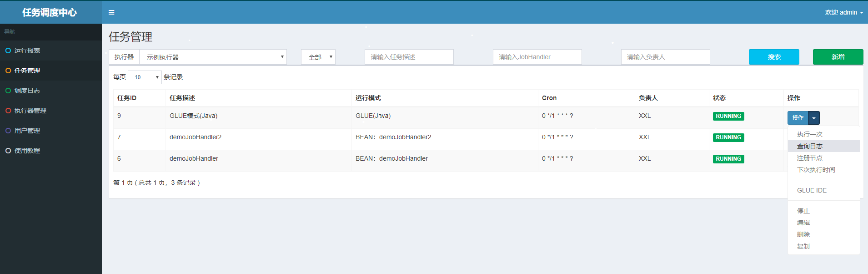The width and height of the screenshot is (868, 274).
Task: Choose 注册节点 from the action menu
Action: click(x=823, y=158)
